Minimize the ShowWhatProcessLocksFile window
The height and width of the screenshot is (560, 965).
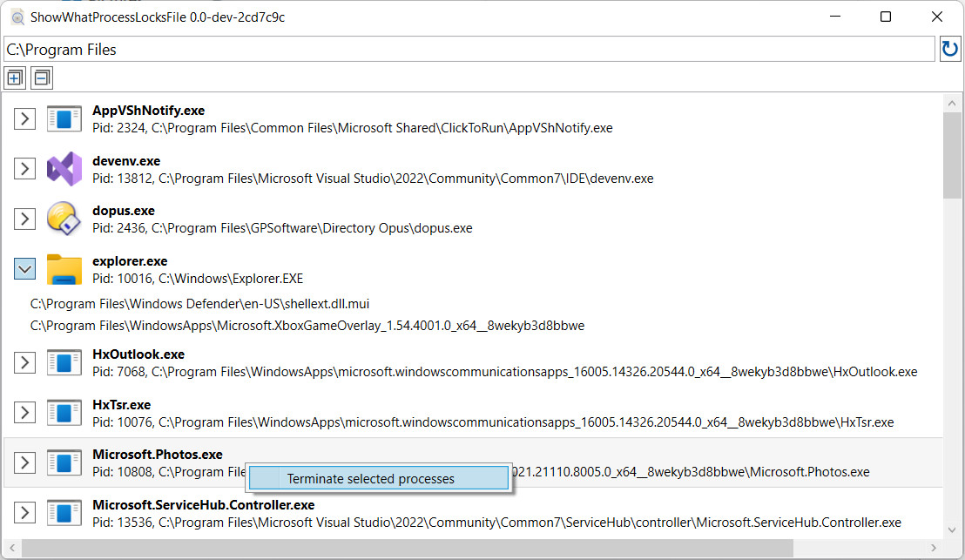[x=835, y=17]
